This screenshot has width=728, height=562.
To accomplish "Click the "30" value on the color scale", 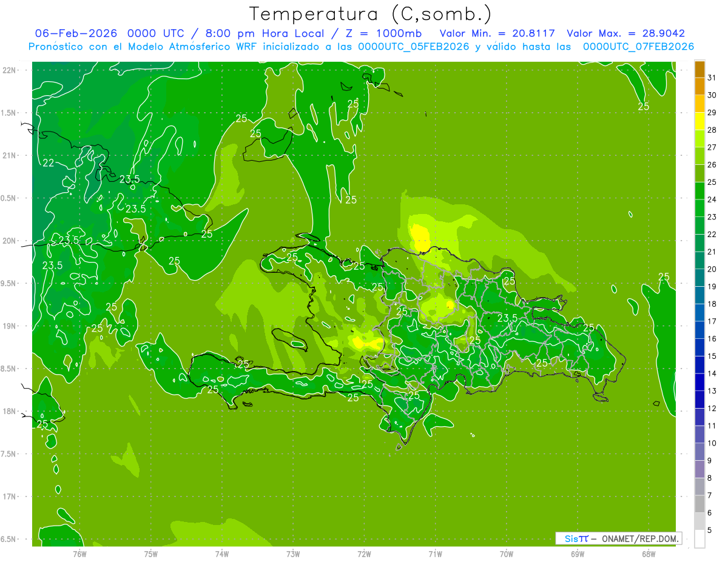I will [x=712, y=95].
